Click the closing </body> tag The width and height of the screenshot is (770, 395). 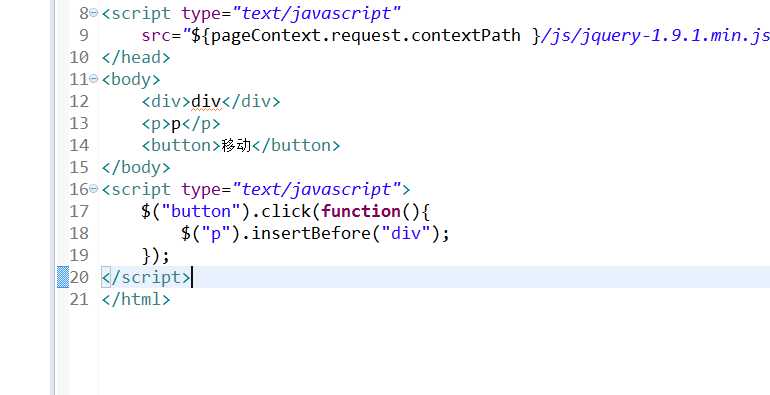click(x=136, y=168)
